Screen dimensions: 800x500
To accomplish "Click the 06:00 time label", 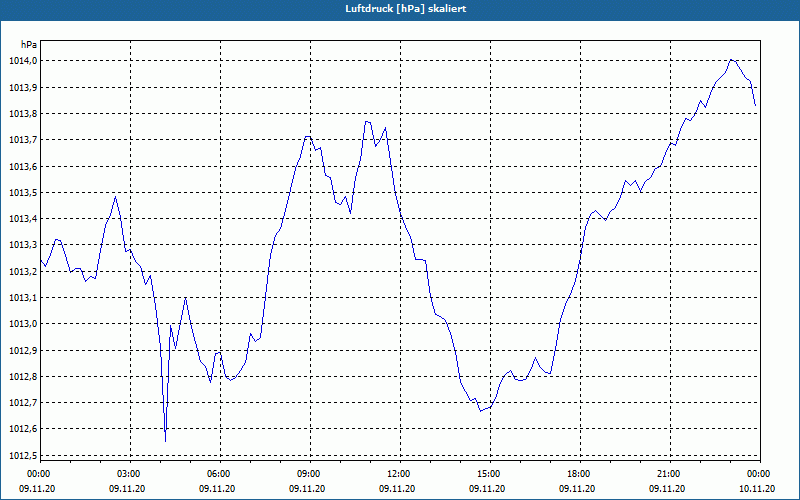I will click(x=218, y=474).
